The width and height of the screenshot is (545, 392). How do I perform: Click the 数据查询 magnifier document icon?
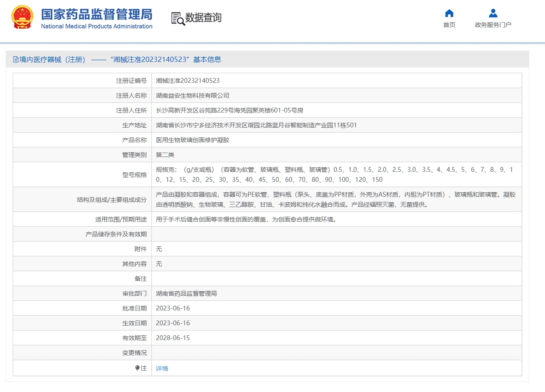tap(178, 18)
